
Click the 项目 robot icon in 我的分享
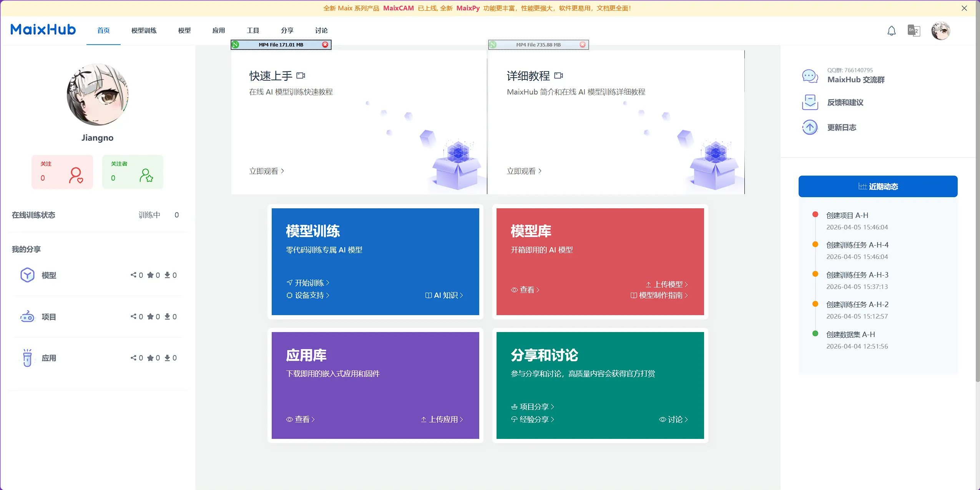tap(27, 317)
